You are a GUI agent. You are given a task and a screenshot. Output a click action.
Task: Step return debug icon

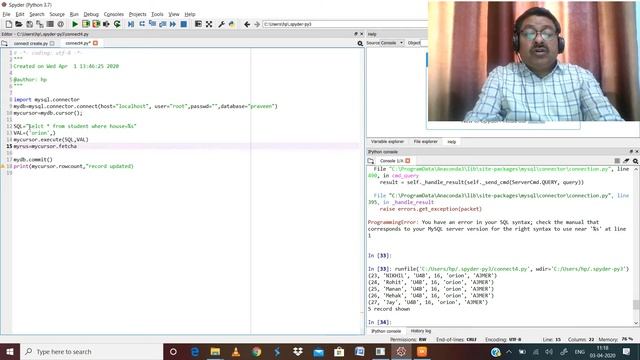tap(162, 24)
